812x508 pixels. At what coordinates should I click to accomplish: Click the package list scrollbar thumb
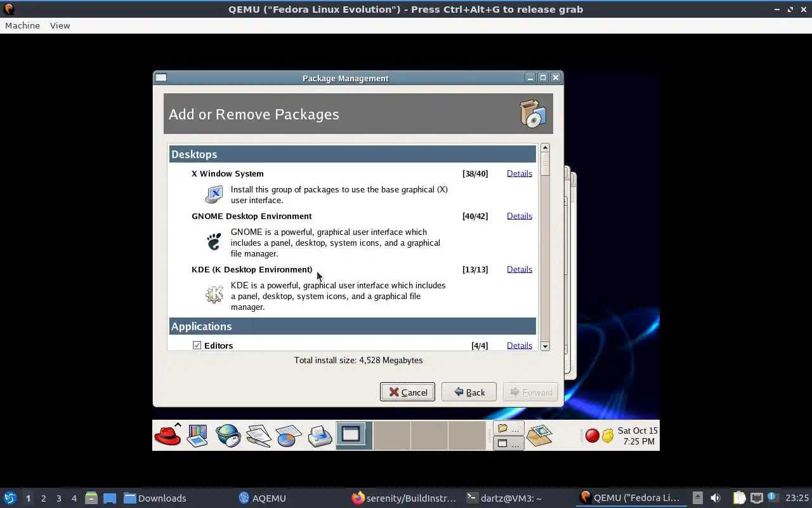tap(545, 165)
